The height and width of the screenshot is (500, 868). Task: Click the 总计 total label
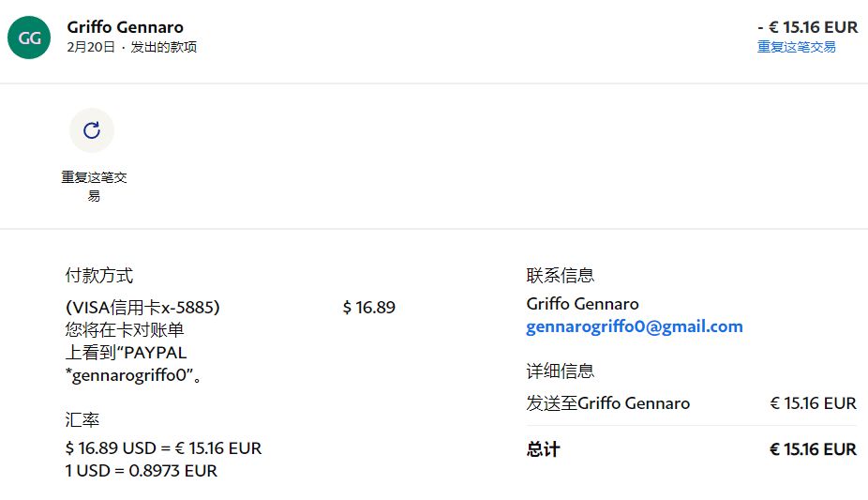click(543, 449)
